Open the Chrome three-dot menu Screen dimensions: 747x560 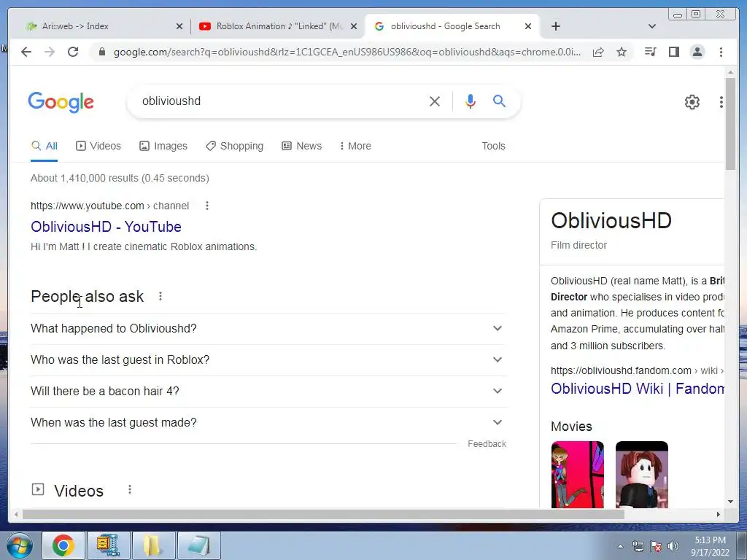[721, 52]
